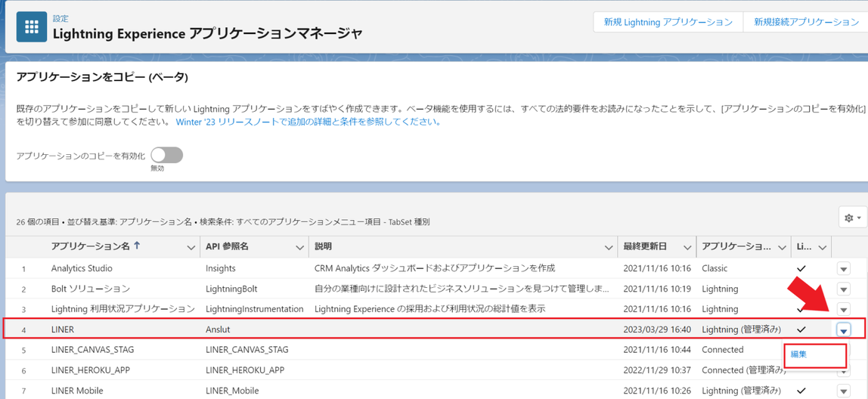This screenshot has width=868, height=399.
Task: Click LINER Mobile application name cell
Action: 77,390
